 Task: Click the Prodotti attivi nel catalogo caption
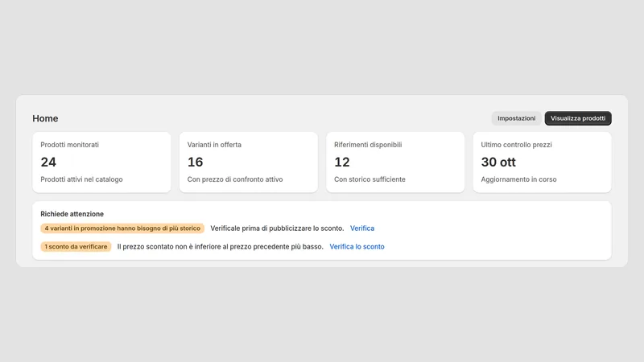coord(81,179)
